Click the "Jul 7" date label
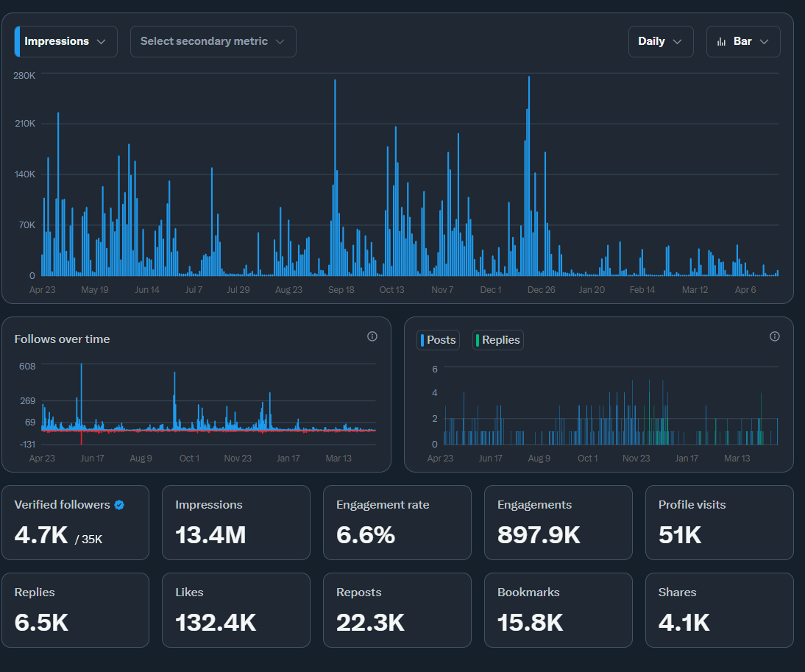Viewport: 805px width, 672px height. click(x=194, y=289)
